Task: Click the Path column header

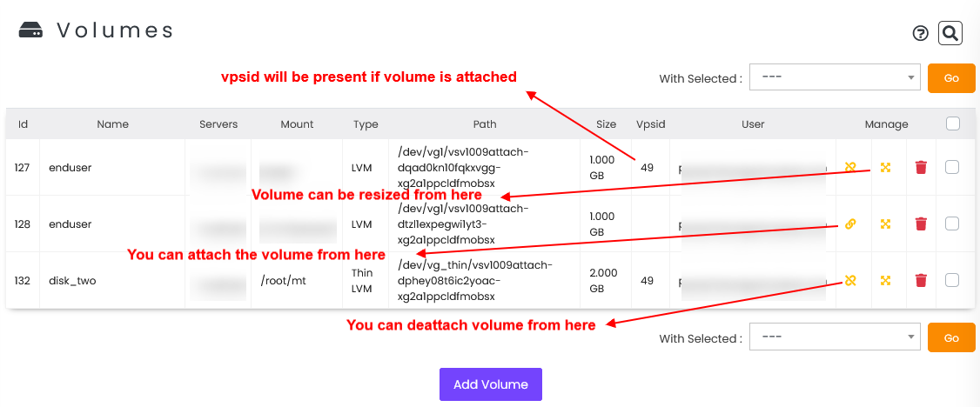Action: (485, 124)
